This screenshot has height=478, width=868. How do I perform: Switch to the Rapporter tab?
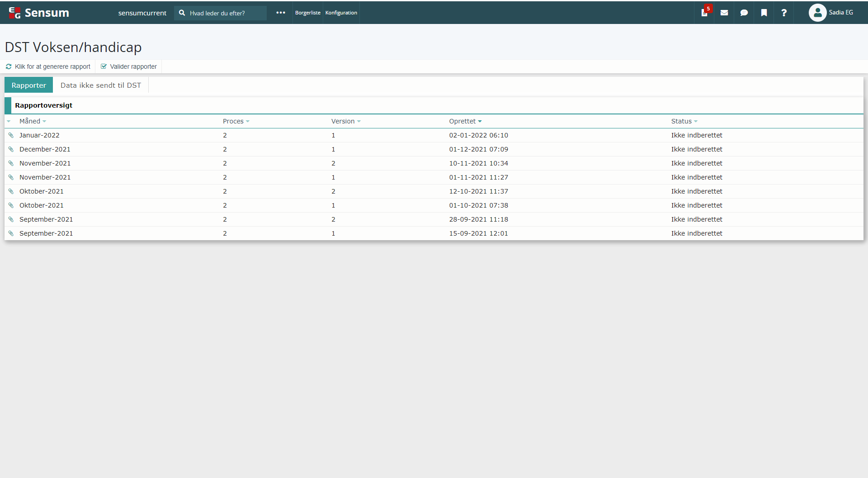coord(28,85)
